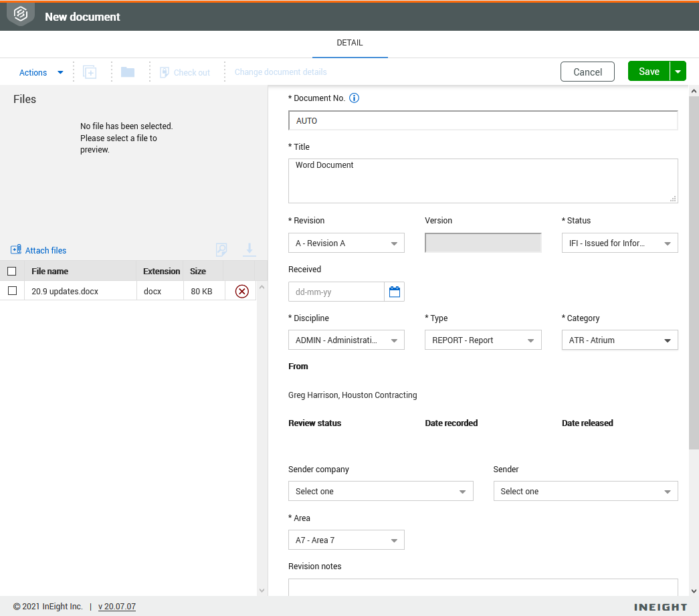Click the folder icon in the toolbar
The image size is (699, 616).
point(127,72)
